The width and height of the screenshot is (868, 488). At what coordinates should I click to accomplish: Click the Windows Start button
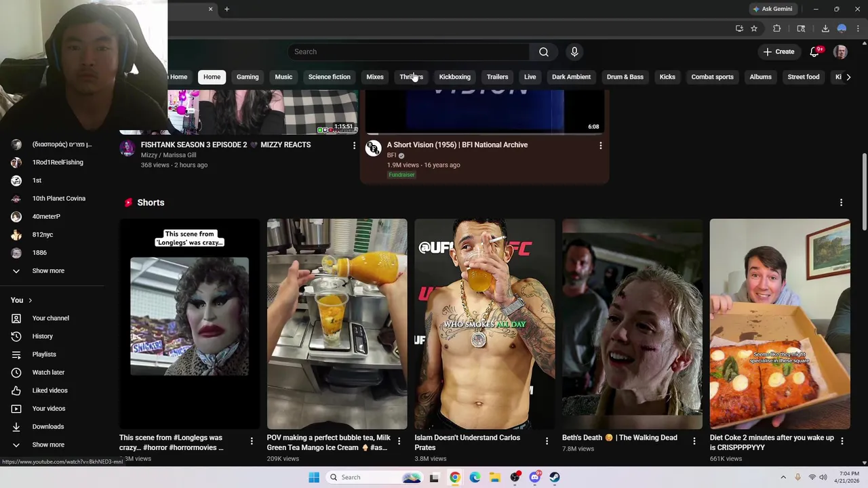314,477
